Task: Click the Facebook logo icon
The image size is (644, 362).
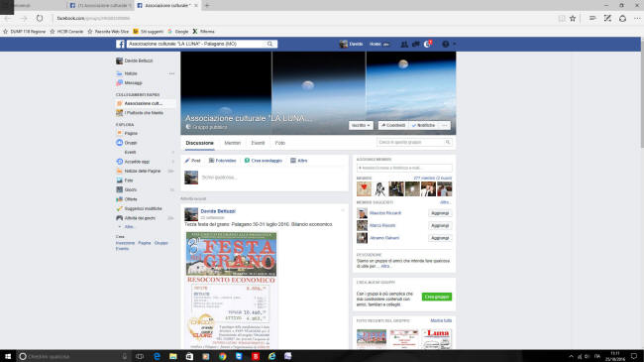Action: tap(120, 44)
